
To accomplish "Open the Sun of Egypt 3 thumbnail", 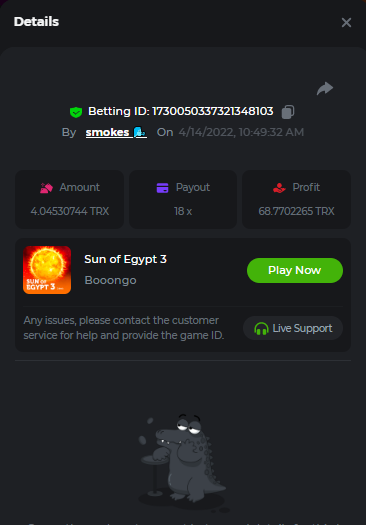I will click(x=47, y=270).
